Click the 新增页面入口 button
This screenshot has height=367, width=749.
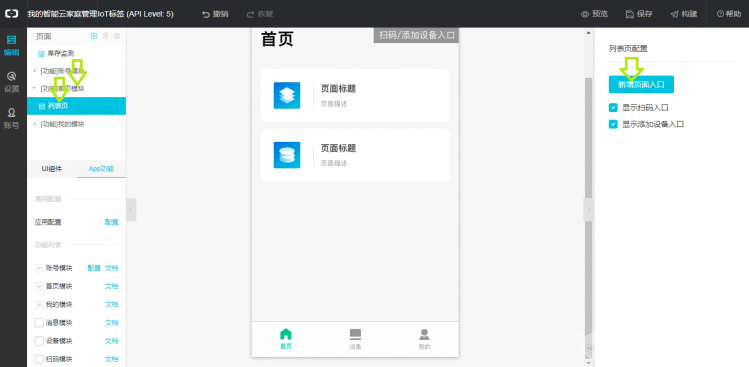click(641, 84)
